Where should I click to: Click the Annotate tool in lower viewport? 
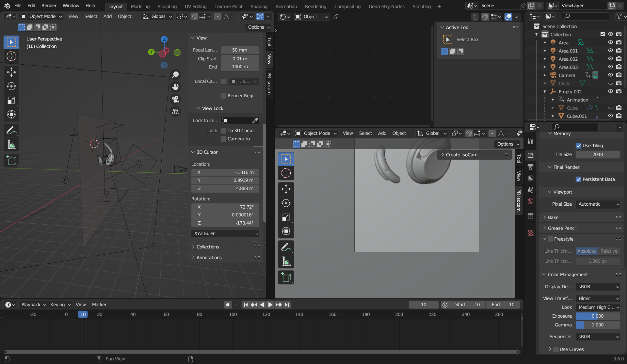tap(286, 247)
